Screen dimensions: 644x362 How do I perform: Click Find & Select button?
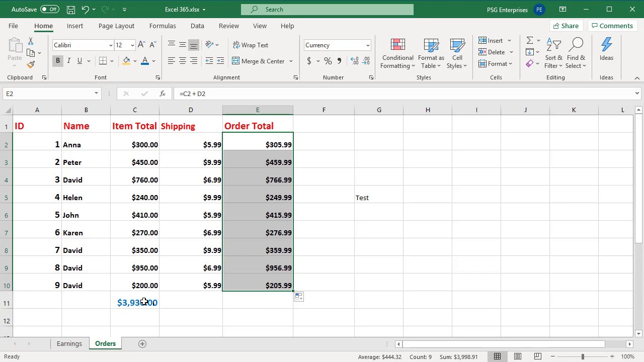pyautogui.click(x=576, y=53)
